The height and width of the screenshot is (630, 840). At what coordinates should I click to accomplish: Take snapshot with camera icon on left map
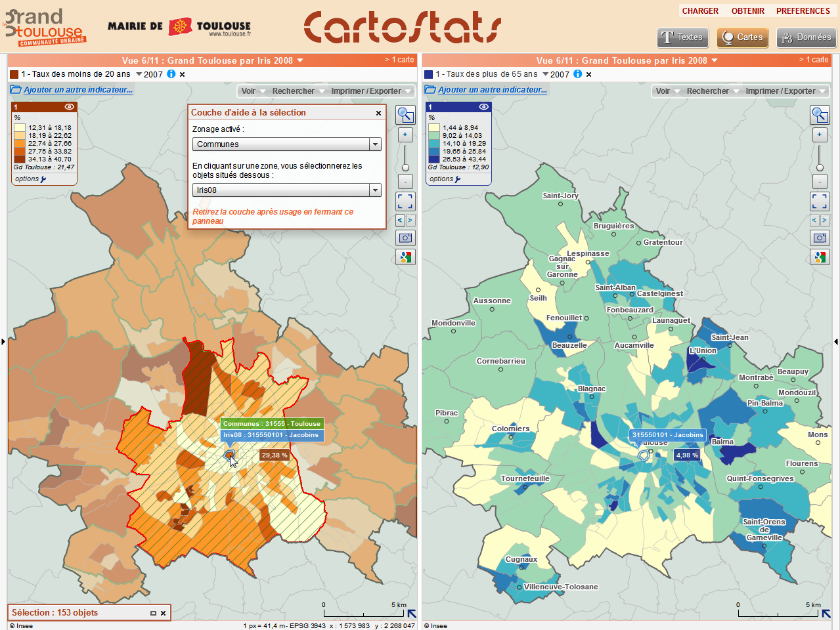[405, 238]
